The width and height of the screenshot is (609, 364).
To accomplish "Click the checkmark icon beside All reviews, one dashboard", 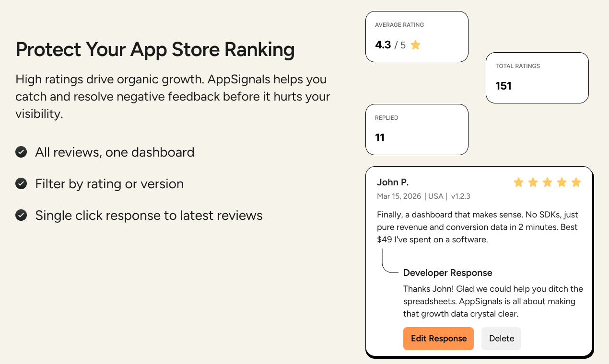I will pyautogui.click(x=21, y=152).
